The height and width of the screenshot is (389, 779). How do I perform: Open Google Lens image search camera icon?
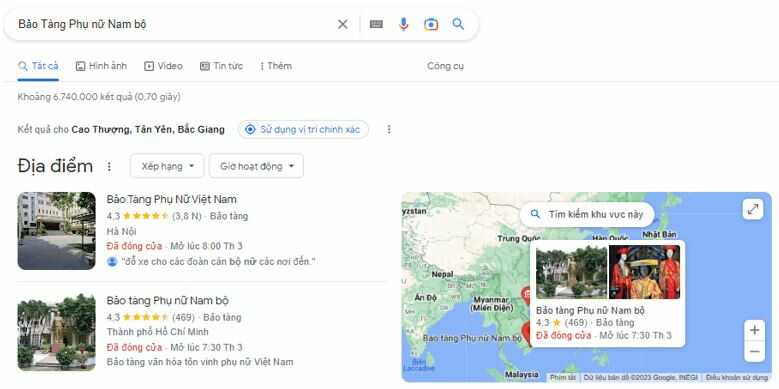[x=431, y=24]
